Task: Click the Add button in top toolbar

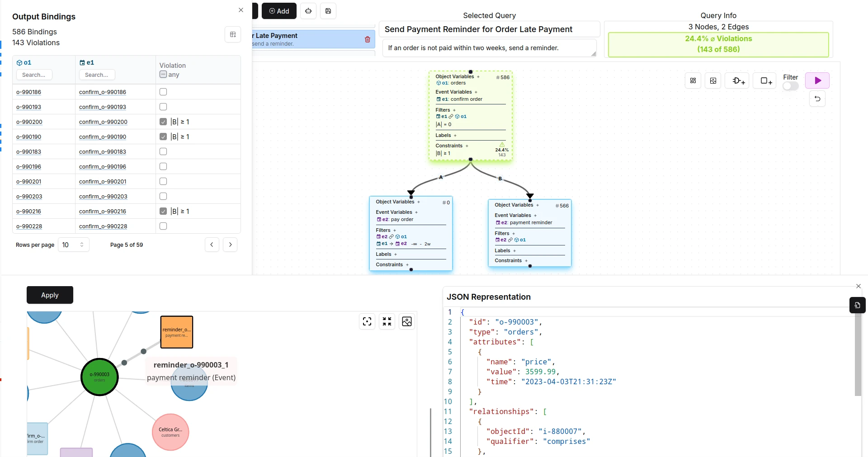Action: [x=279, y=11]
